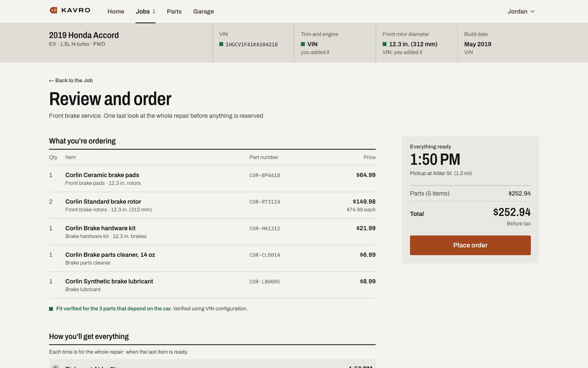
Task: Click the 1:50 PM ready time
Action: click(435, 160)
